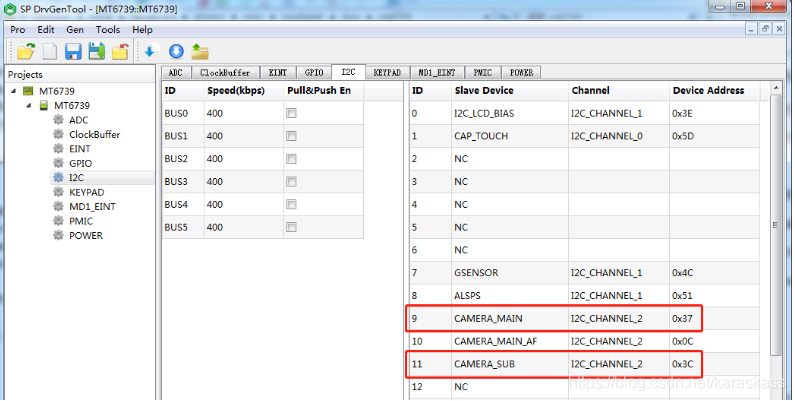Enable Pull&Push for BUS1
795x401 pixels.
click(x=291, y=136)
